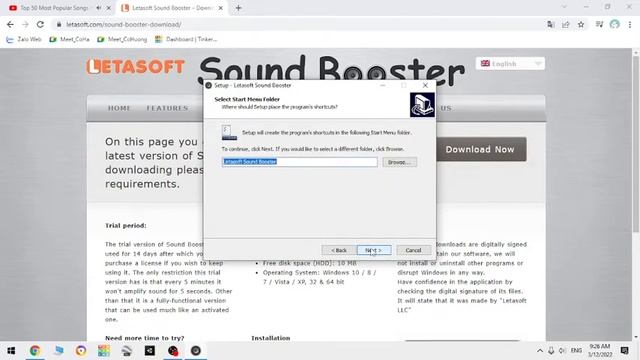
Task: Click the Start Menu folder name field
Action: tap(300, 162)
